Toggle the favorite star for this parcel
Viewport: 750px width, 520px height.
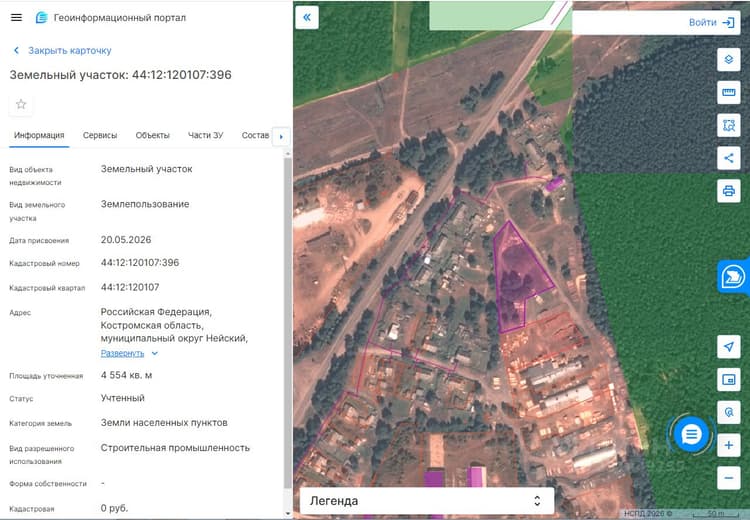pyautogui.click(x=21, y=104)
